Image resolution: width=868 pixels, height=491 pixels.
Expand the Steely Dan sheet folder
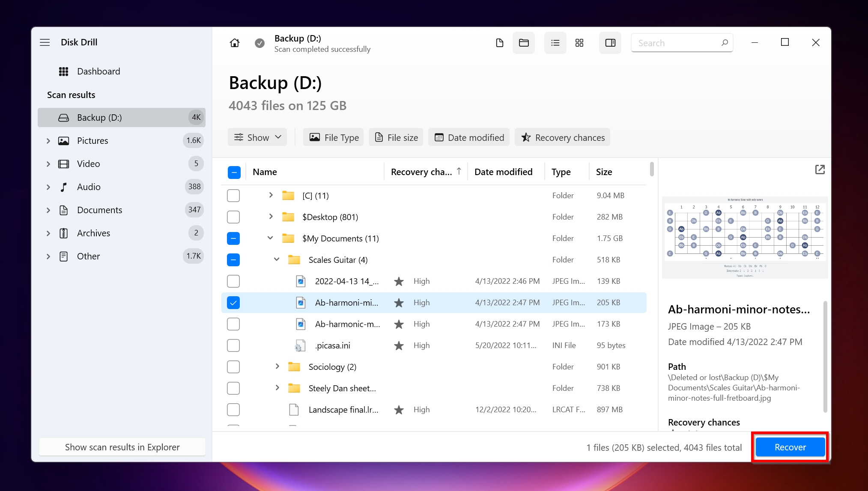pyautogui.click(x=277, y=388)
